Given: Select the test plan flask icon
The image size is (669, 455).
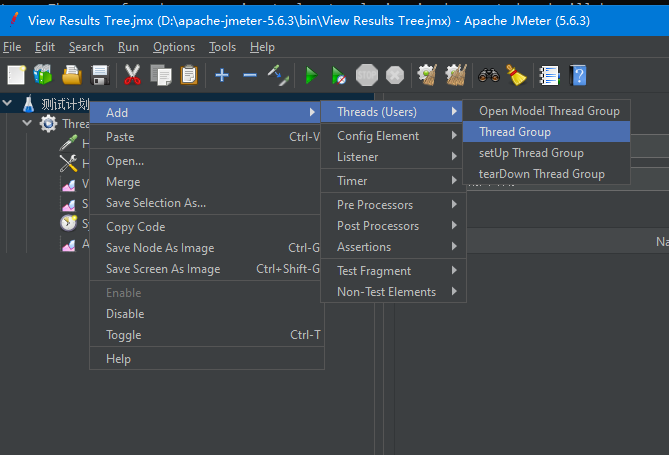Looking at the screenshot, I should 29,104.
